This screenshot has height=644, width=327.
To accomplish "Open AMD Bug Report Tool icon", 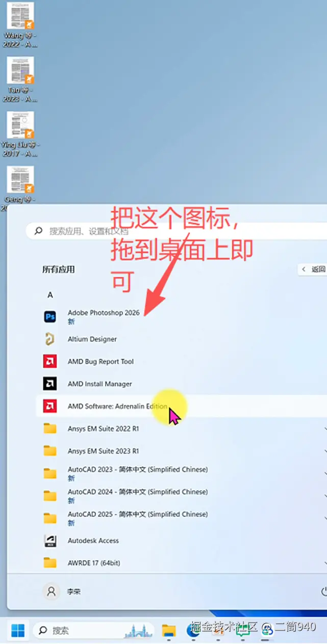I will (50, 362).
